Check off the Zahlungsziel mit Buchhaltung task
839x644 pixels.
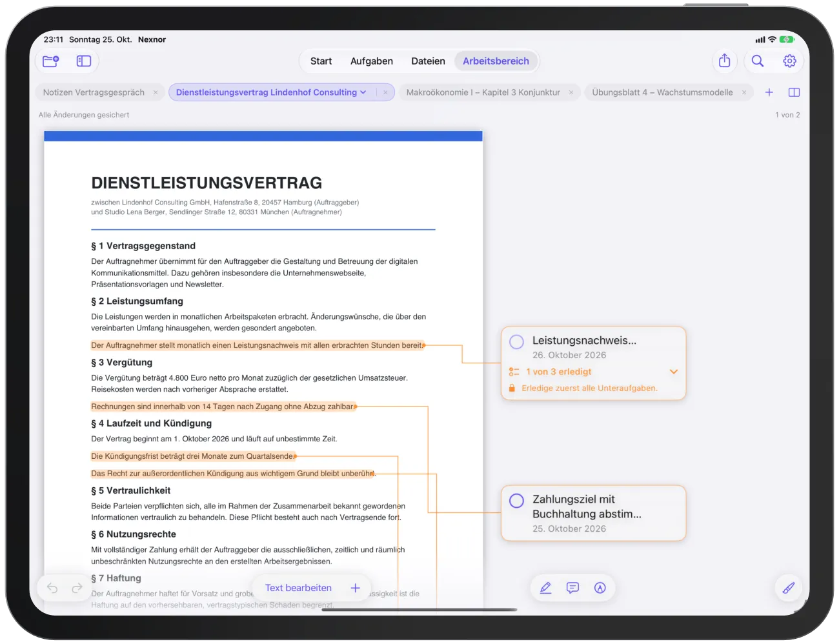click(x=516, y=501)
